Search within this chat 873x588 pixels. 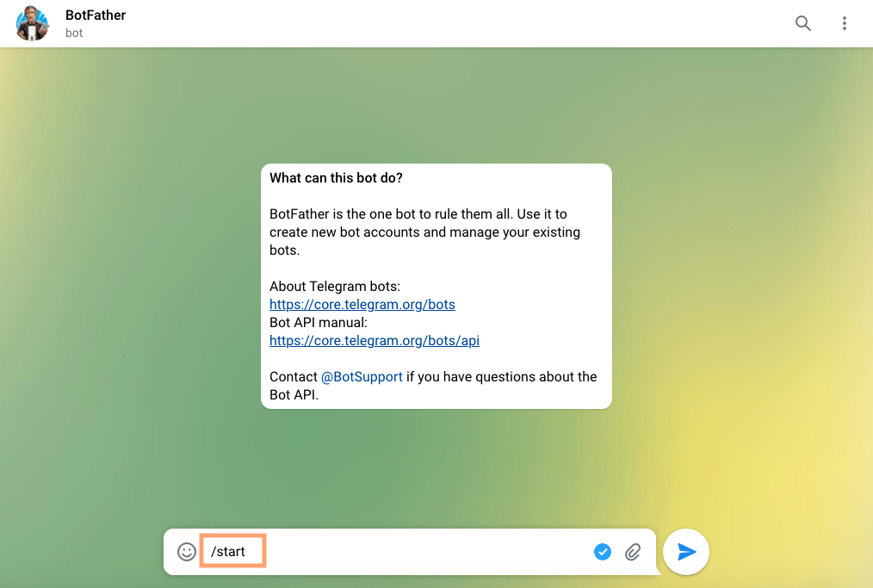tap(803, 23)
